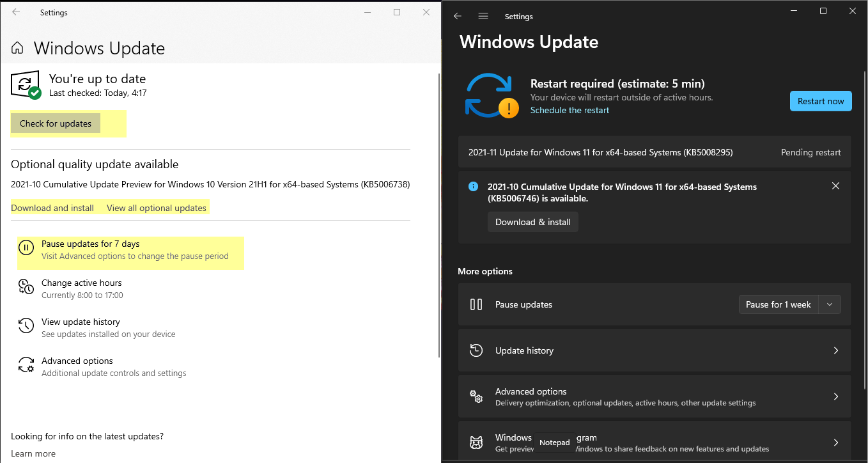Click Download and install link for KB5006738

coord(52,208)
